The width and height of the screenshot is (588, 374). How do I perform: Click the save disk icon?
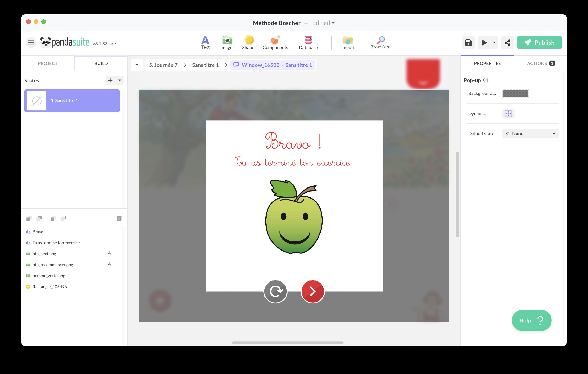click(x=468, y=43)
